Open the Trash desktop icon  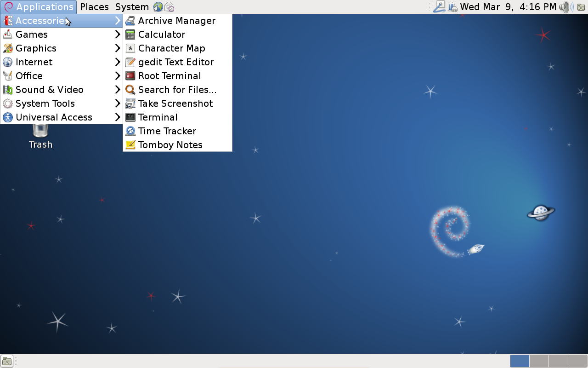pos(40,137)
